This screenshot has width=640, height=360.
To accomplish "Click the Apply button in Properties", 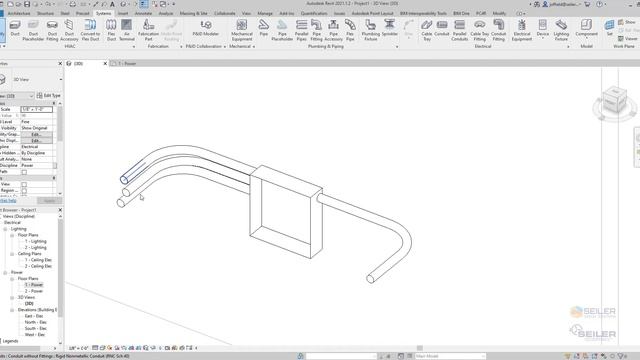I will click(x=49, y=200).
